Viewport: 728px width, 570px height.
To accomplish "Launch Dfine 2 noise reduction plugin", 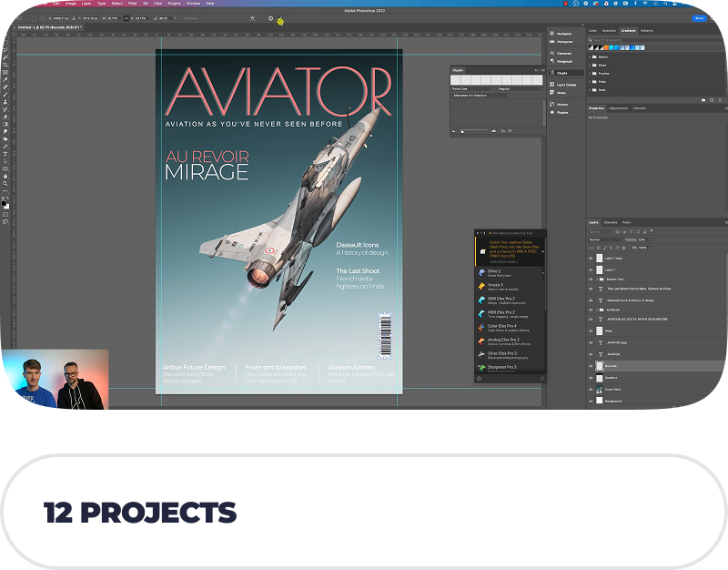I will point(508,273).
